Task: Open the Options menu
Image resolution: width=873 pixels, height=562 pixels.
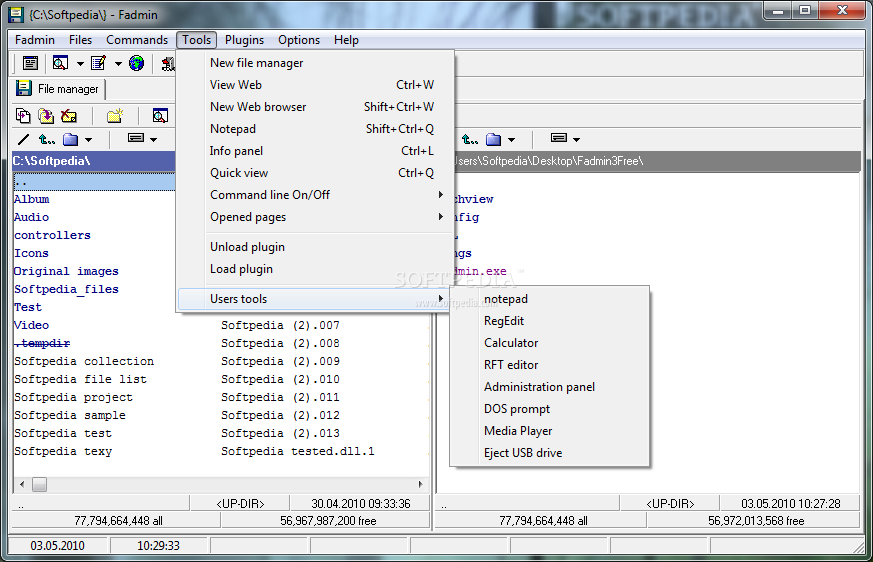Action: point(299,40)
